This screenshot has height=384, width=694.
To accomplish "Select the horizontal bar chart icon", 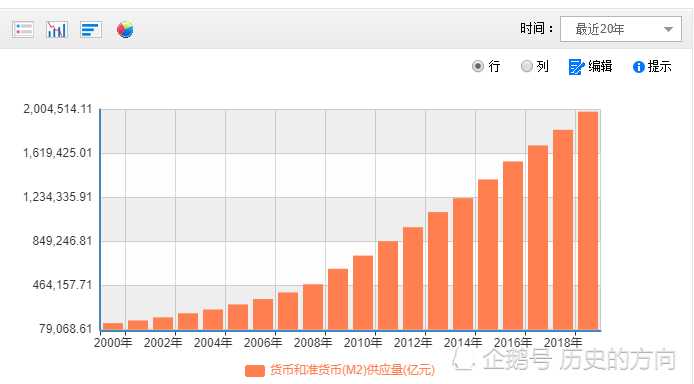I will pyautogui.click(x=91, y=30).
